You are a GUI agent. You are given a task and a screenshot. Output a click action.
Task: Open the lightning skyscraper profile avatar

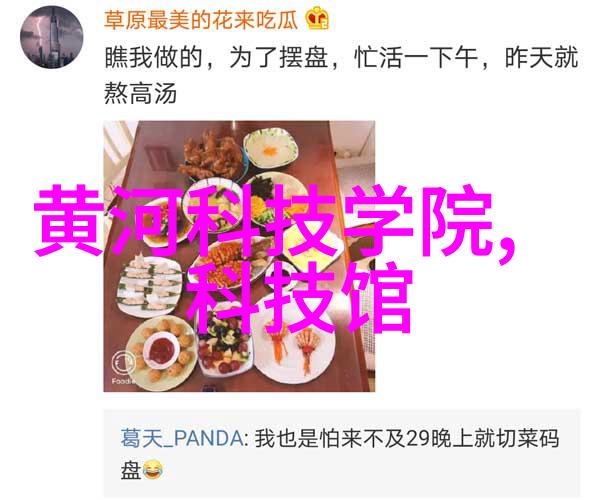[x=51, y=37]
